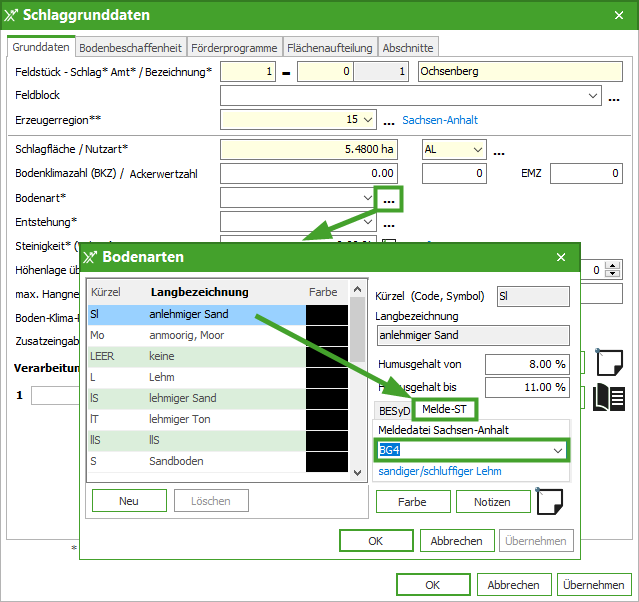
Task: Switch to the Bodenbeschaffenheit tab
Action: pyautogui.click(x=130, y=47)
